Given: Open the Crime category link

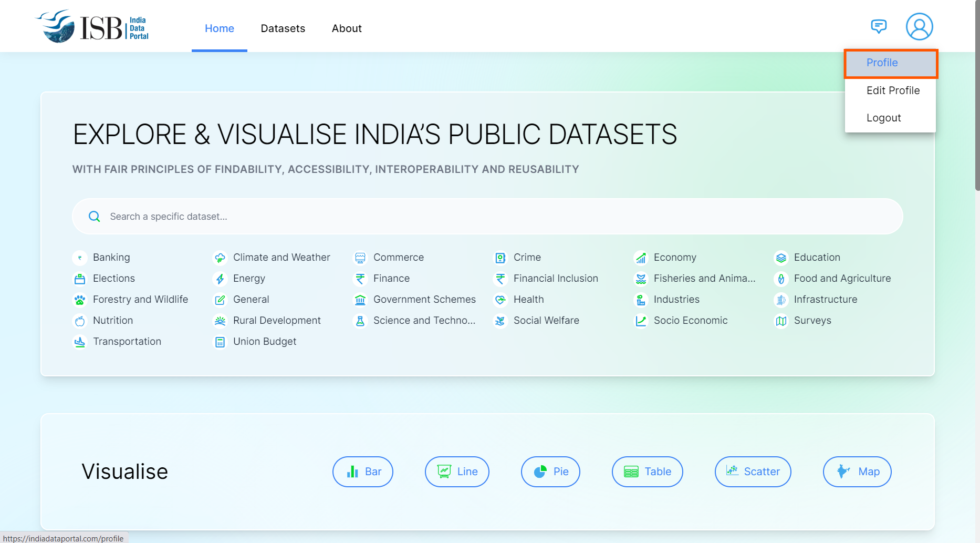Looking at the screenshot, I should (527, 258).
